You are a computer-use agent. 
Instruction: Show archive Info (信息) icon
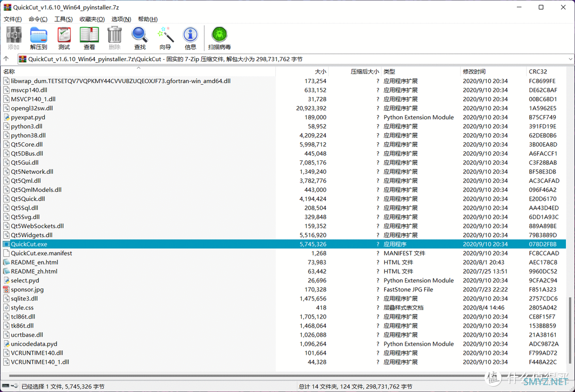pyautogui.click(x=190, y=35)
